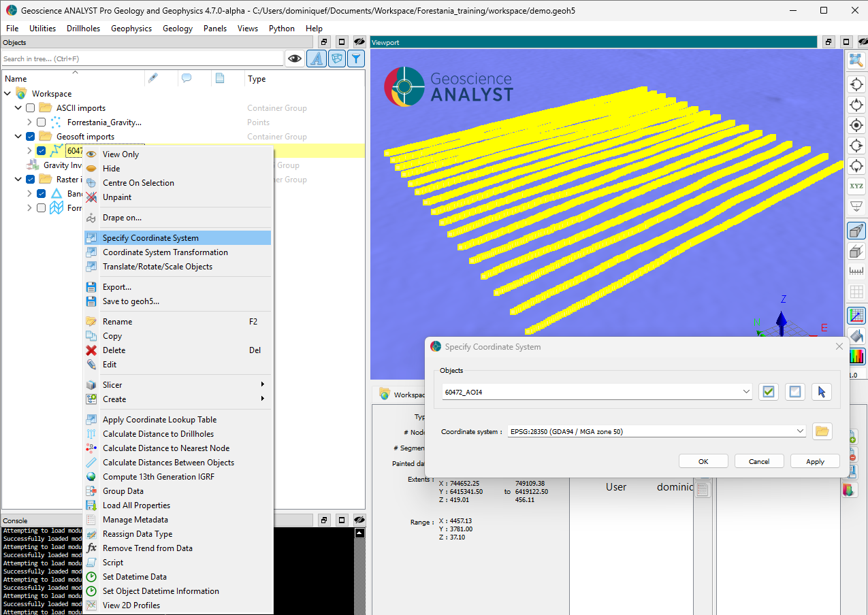Click the text label 'A' icon
The image size is (868, 615).
316,59
